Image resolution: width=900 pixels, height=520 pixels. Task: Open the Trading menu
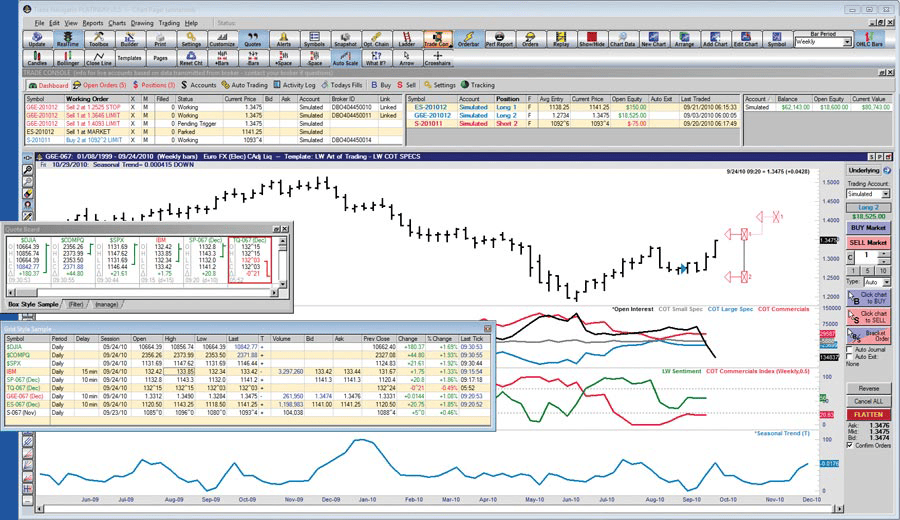pos(169,23)
